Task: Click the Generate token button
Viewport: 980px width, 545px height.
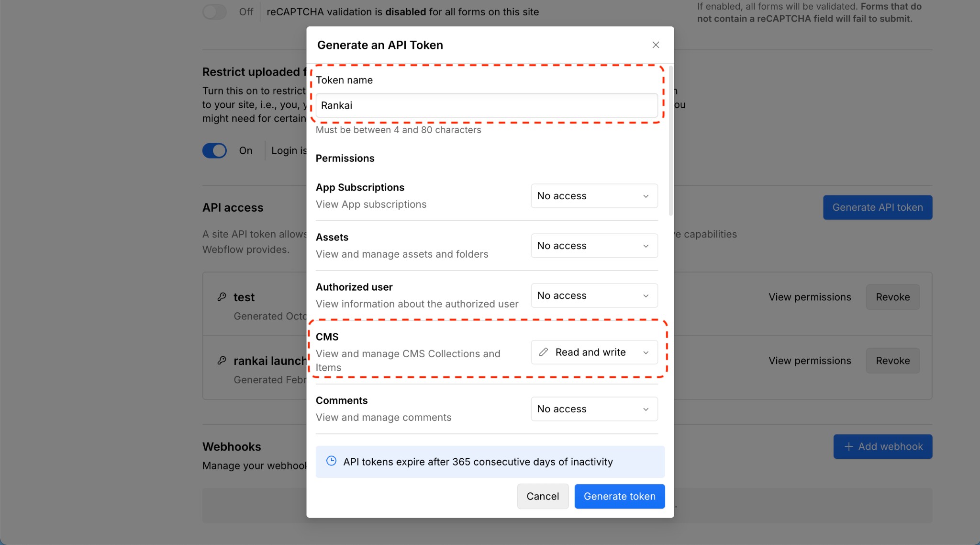Action: [x=619, y=496]
